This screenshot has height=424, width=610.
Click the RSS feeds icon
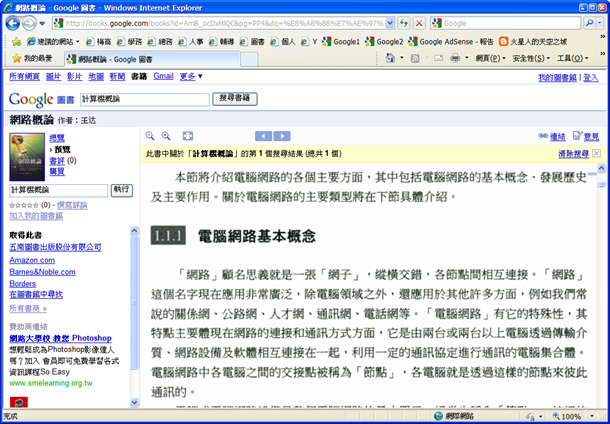[x=415, y=58]
